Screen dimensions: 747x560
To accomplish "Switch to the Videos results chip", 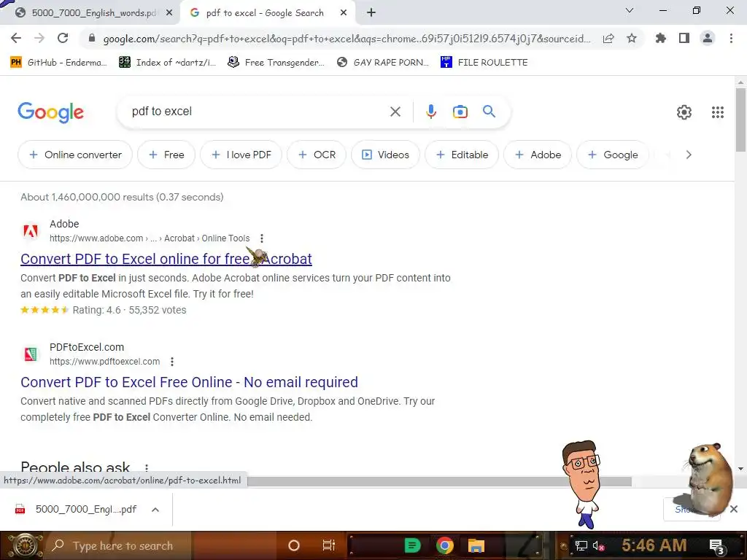I will pyautogui.click(x=385, y=155).
